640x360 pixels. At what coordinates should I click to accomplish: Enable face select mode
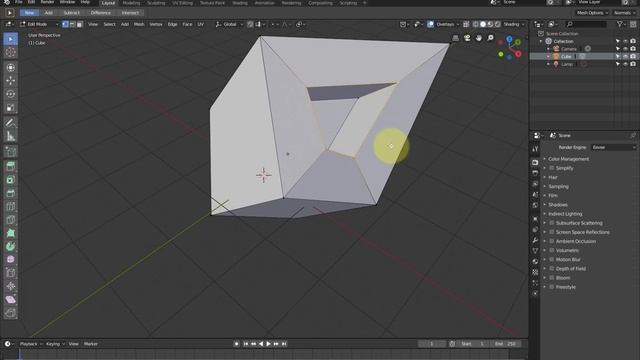(80, 24)
